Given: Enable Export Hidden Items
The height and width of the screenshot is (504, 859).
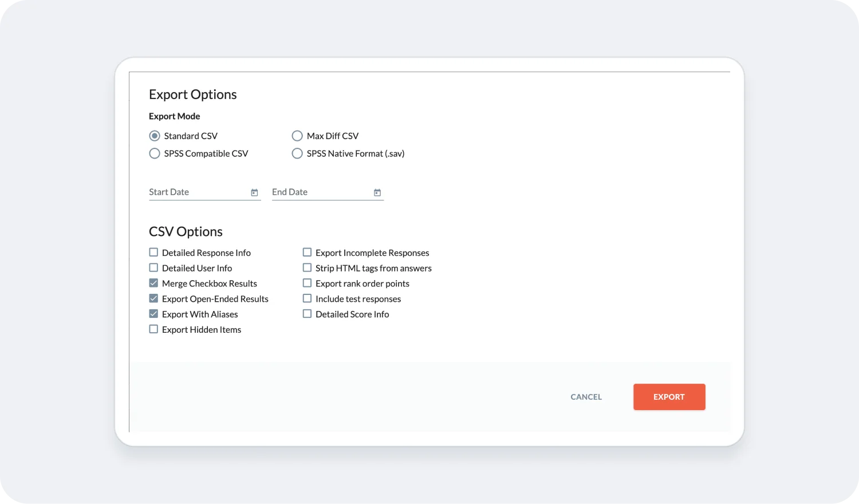Looking at the screenshot, I should (x=153, y=329).
